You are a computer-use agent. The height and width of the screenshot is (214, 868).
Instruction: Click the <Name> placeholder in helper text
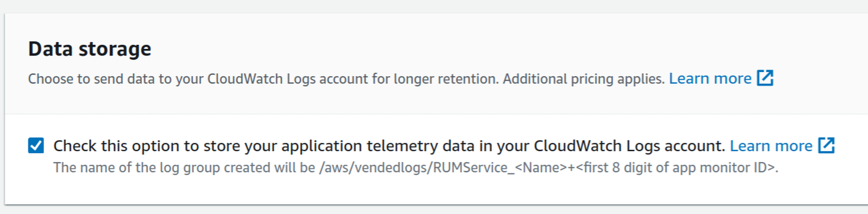click(541, 168)
